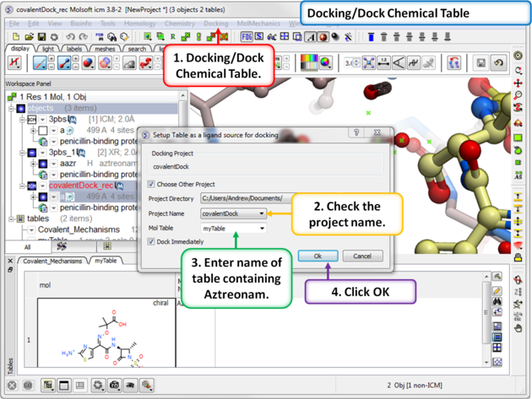The width and height of the screenshot is (532, 399).
Task: Switch to the Covalent_Mechanisms table tab
Action: (52, 261)
